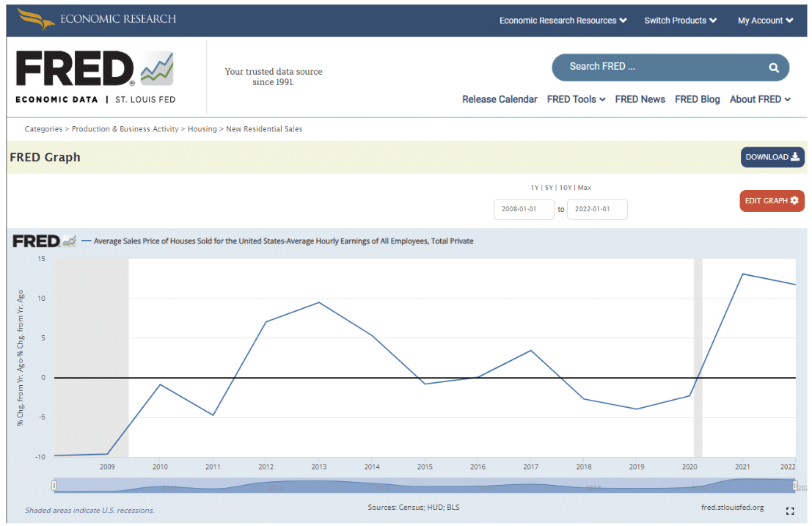Click the left handle of range slider
Viewport: 812px width, 526px height.
[x=54, y=486]
